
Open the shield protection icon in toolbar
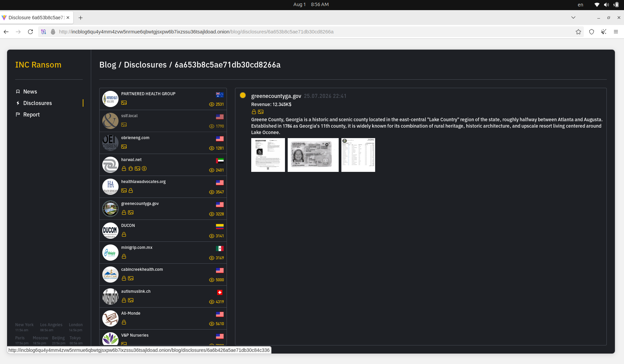592,32
